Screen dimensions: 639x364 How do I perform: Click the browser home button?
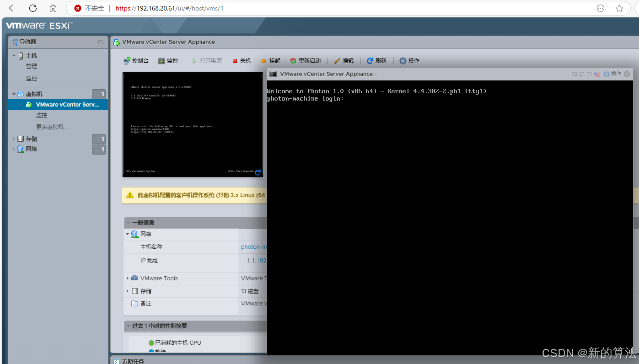pos(53,8)
